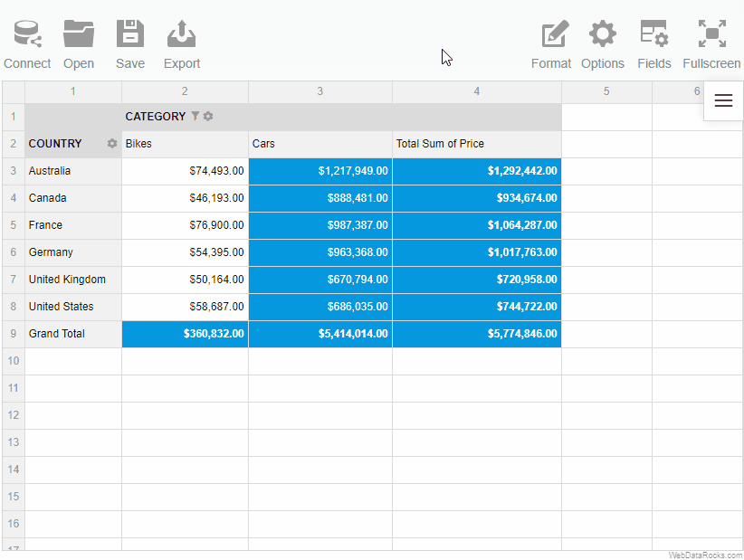This screenshot has height=560, width=744.
Task: Select column header 5
Action: click(606, 91)
